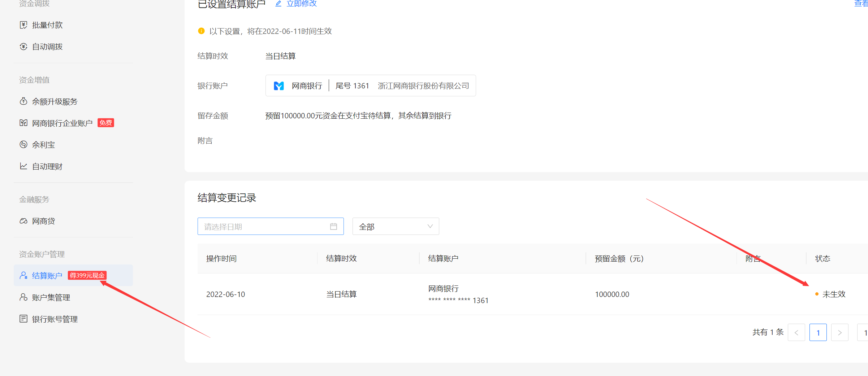
Task: Open the 全部 status filter dropdown
Action: pyautogui.click(x=395, y=227)
